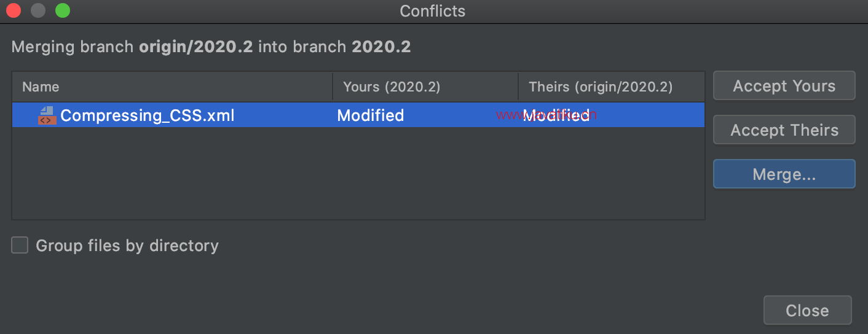Click the Group files by directory label
Viewport: 868px width, 334px height.
(127, 246)
